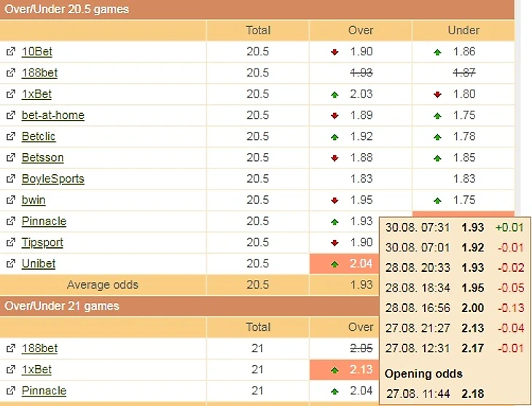
Task: Click green up arrow next to bwin Under 1.75
Action: point(438,200)
